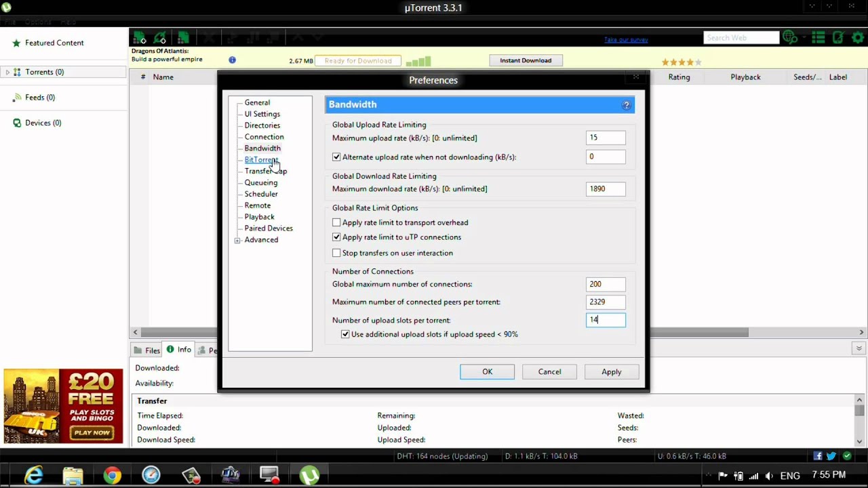Click the connected peers per torrent field
868x488 pixels.
click(x=606, y=302)
